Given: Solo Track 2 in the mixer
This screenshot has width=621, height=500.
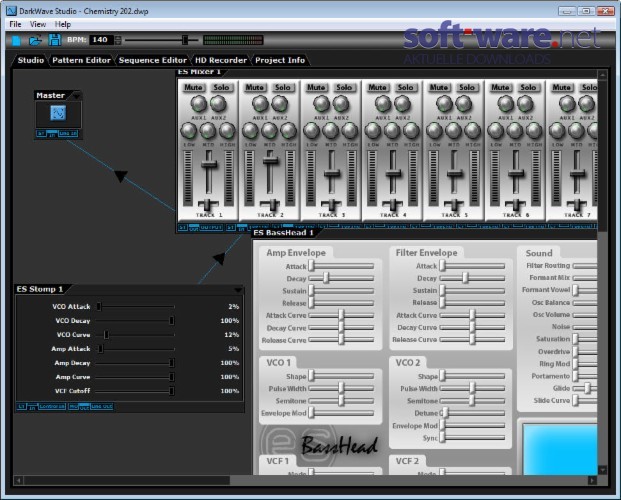Looking at the screenshot, I should pos(283,87).
